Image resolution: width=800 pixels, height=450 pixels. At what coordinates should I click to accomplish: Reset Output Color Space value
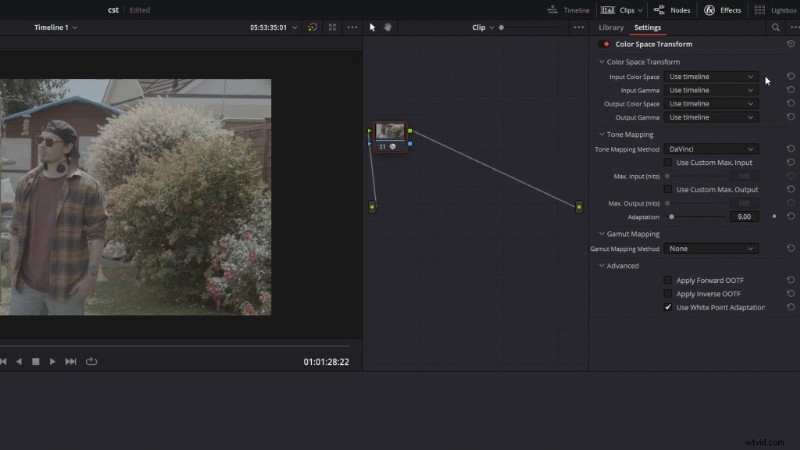click(x=791, y=104)
